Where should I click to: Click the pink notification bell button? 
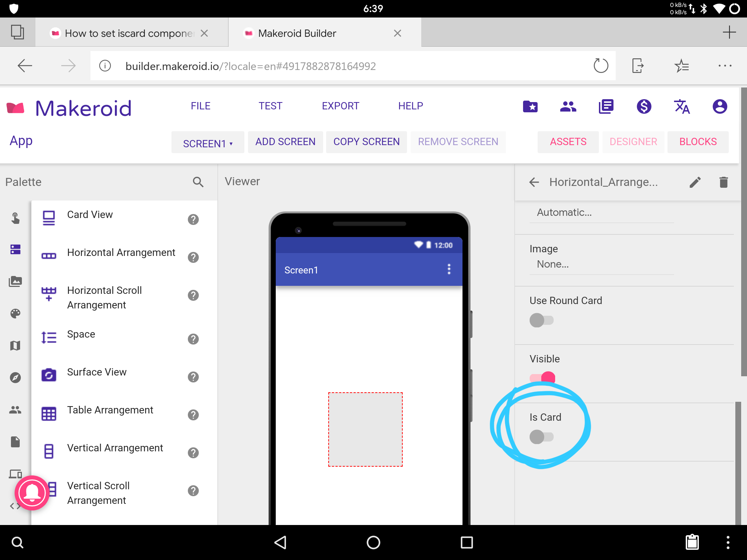coord(32,493)
